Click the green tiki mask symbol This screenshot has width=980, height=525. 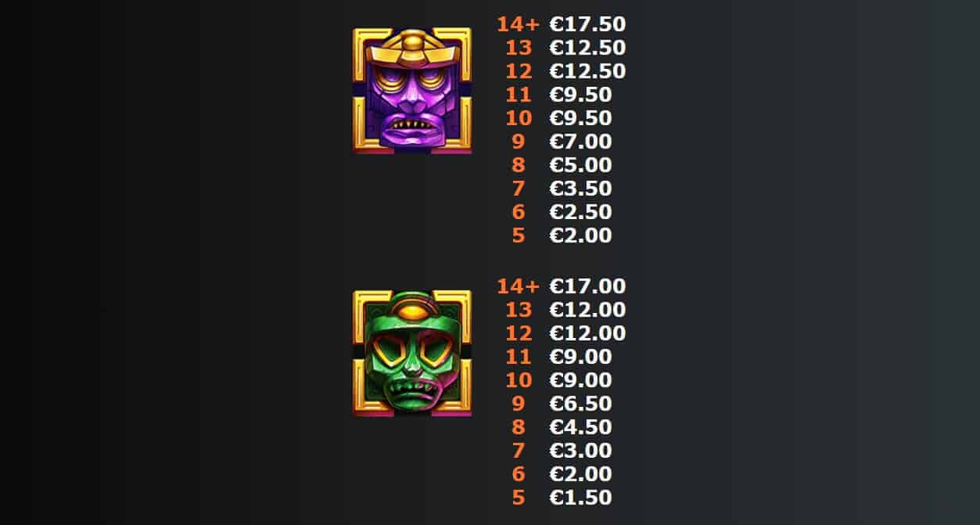pos(412,353)
